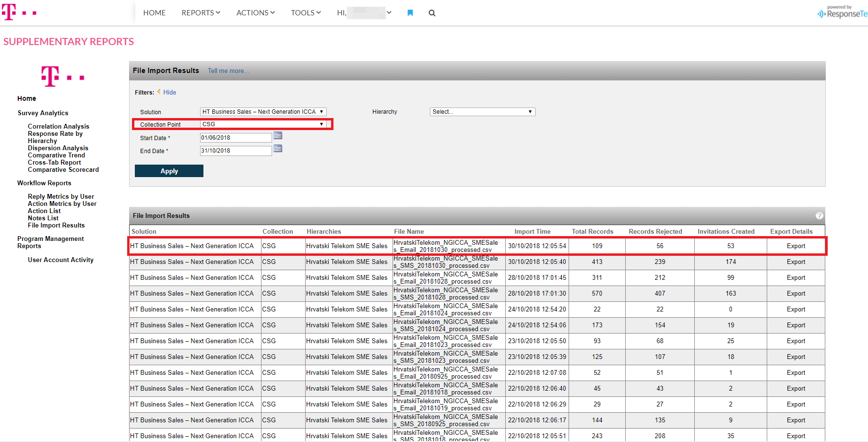Image resolution: width=868 pixels, height=442 pixels.
Task: Open the Reports menu
Action: [201, 13]
